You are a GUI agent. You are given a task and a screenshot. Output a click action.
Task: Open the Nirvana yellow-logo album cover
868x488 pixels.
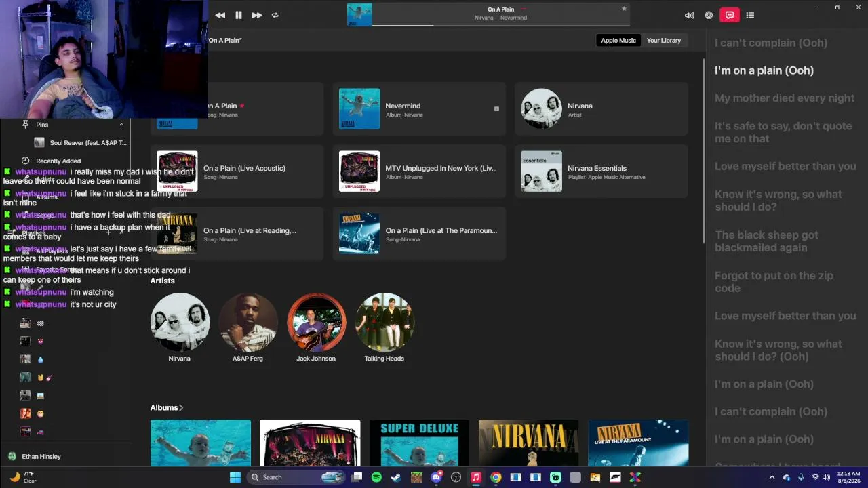click(x=528, y=443)
